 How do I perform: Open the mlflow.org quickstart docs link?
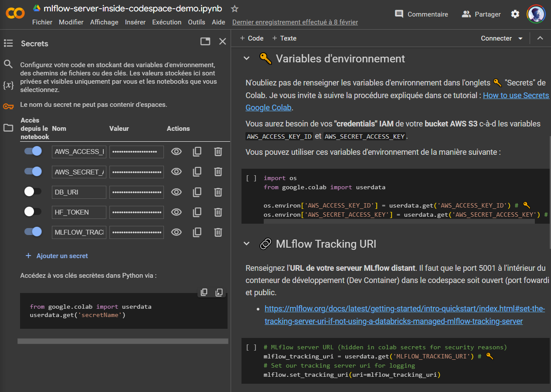coord(405,315)
